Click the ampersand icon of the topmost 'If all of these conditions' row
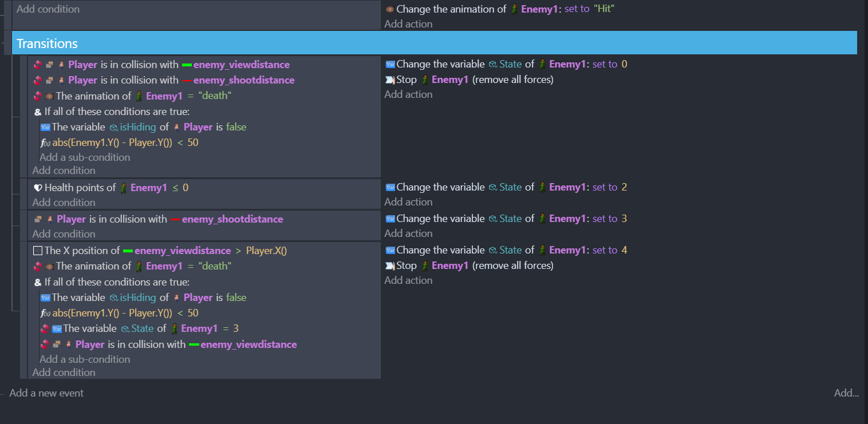The image size is (868, 424). tap(38, 112)
